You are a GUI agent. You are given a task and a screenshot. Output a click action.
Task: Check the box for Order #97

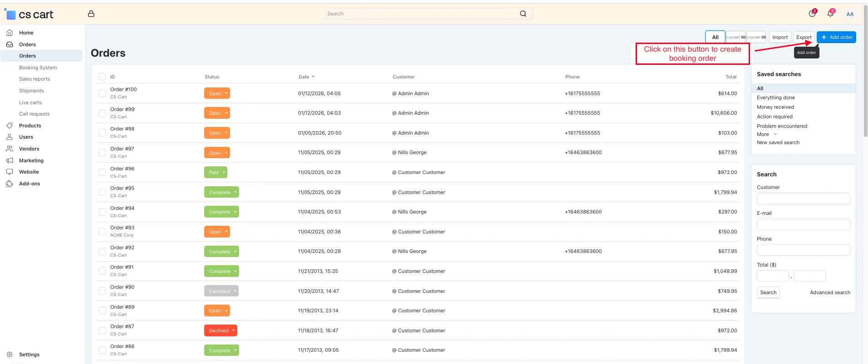(x=102, y=152)
